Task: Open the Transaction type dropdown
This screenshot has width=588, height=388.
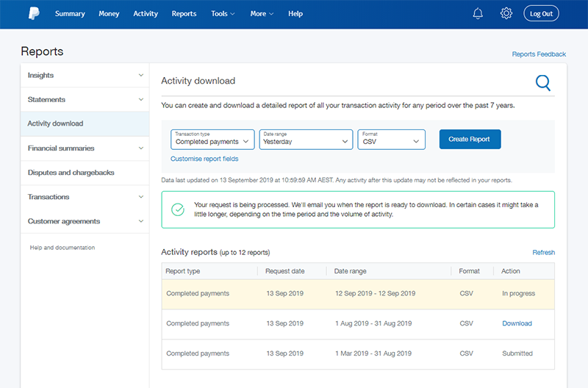Action: (212, 139)
